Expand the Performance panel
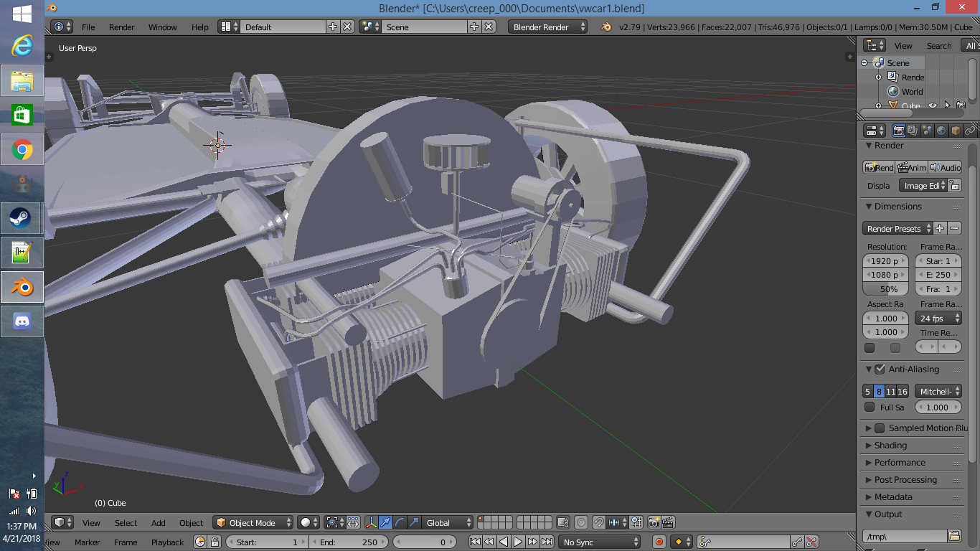Screen dimensions: 980x551 [x=900, y=463]
